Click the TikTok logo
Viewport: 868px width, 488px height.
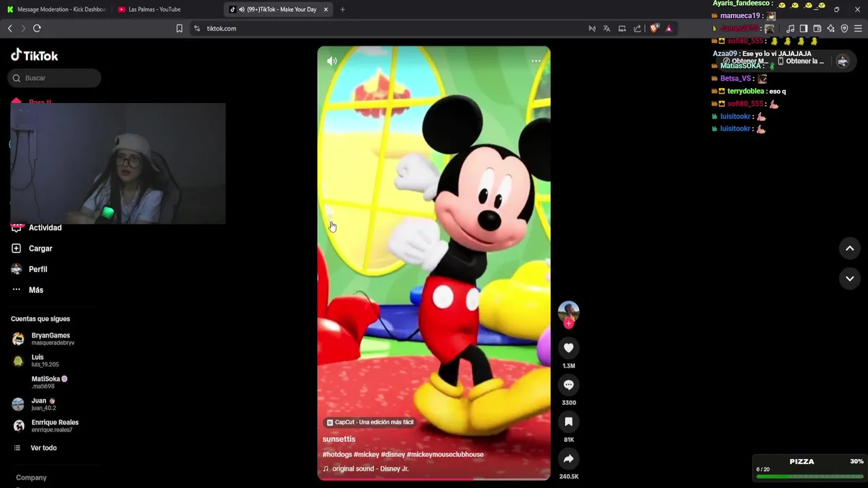pyautogui.click(x=35, y=56)
